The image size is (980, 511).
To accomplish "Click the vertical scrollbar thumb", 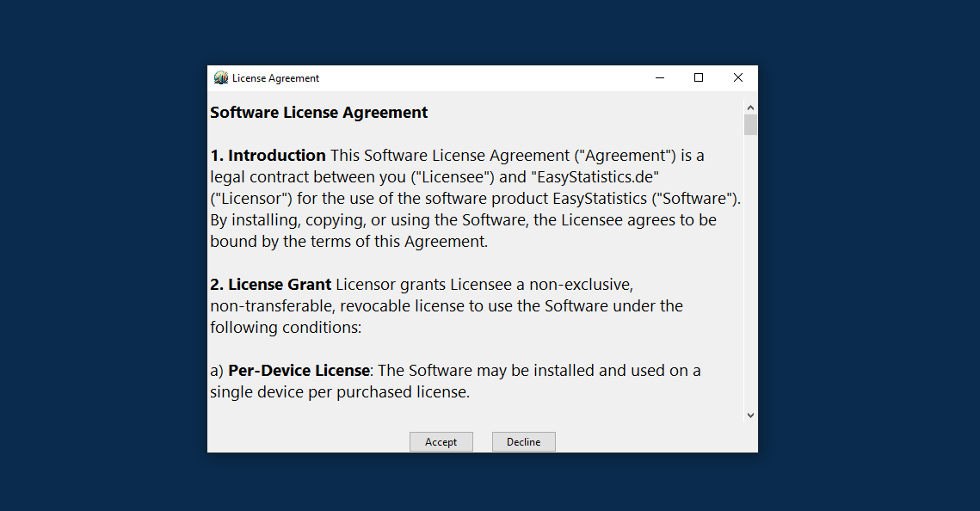I will tap(750, 126).
